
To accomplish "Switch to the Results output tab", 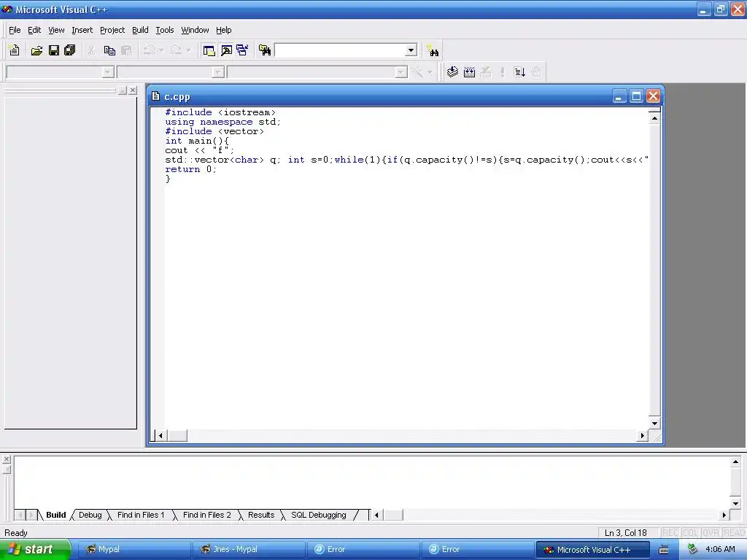I will coord(261,515).
